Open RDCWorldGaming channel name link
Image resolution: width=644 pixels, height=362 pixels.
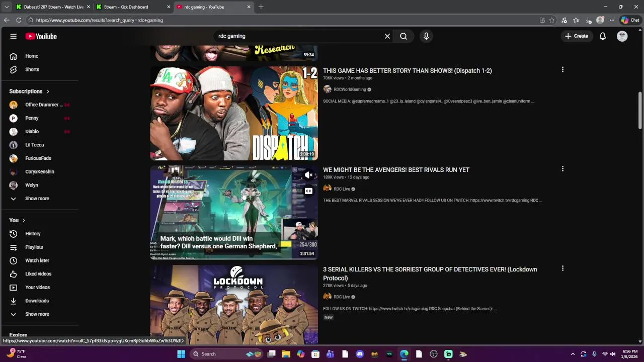point(350,89)
